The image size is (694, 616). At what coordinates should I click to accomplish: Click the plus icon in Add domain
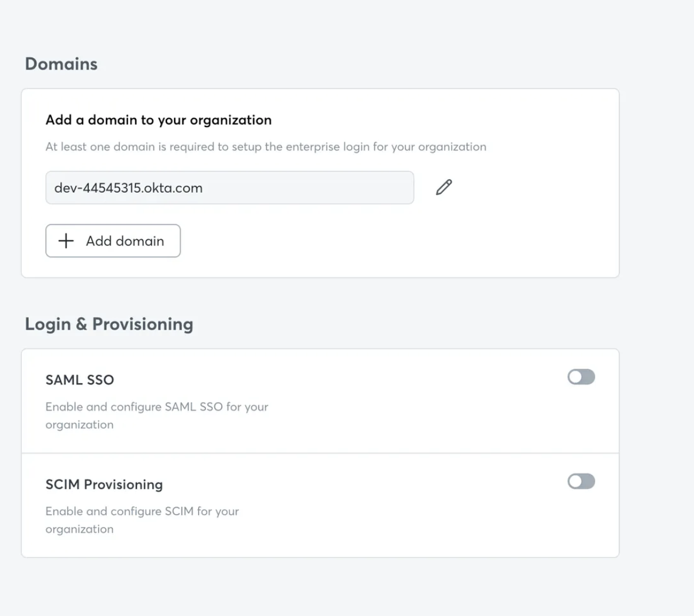66,240
